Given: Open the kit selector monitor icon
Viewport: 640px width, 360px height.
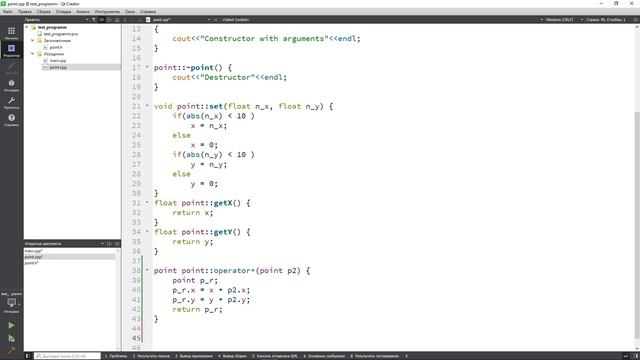Looking at the screenshot, I should (x=11, y=303).
